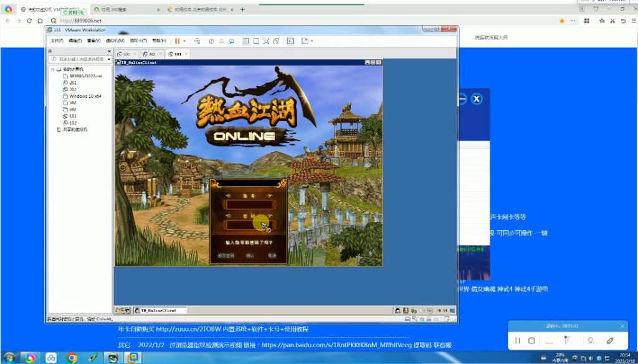
Task: Click the single window view icon
Action: pos(256,41)
